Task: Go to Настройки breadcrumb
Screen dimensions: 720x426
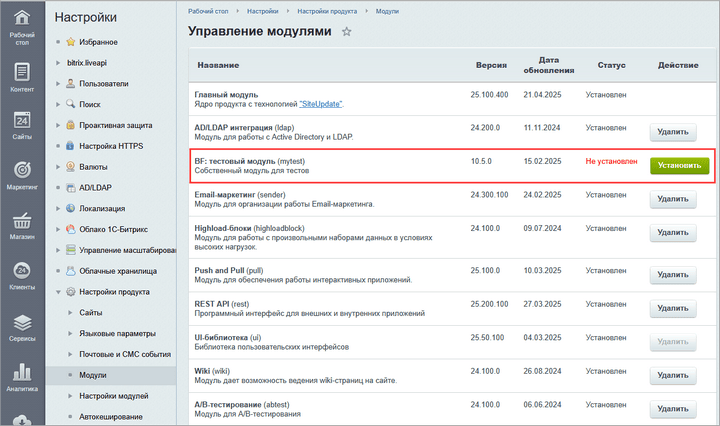Action: tap(263, 11)
